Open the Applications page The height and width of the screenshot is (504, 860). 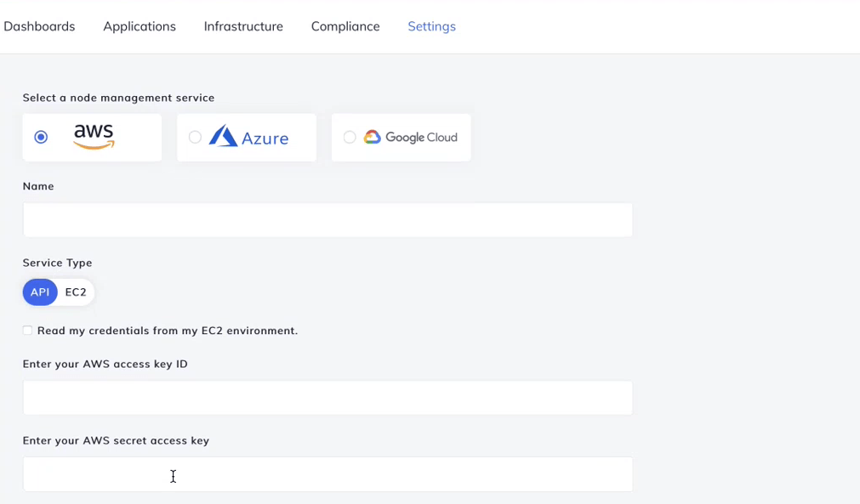click(x=139, y=26)
